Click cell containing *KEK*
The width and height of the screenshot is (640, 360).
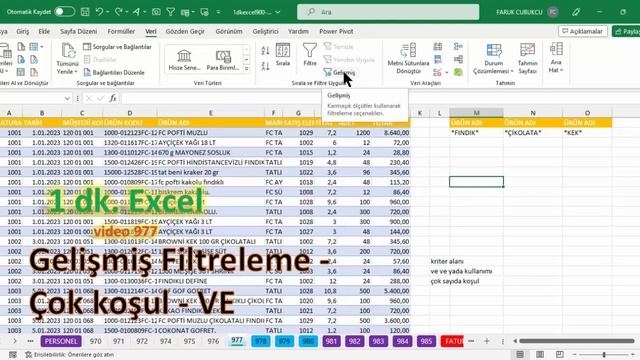[x=587, y=133]
